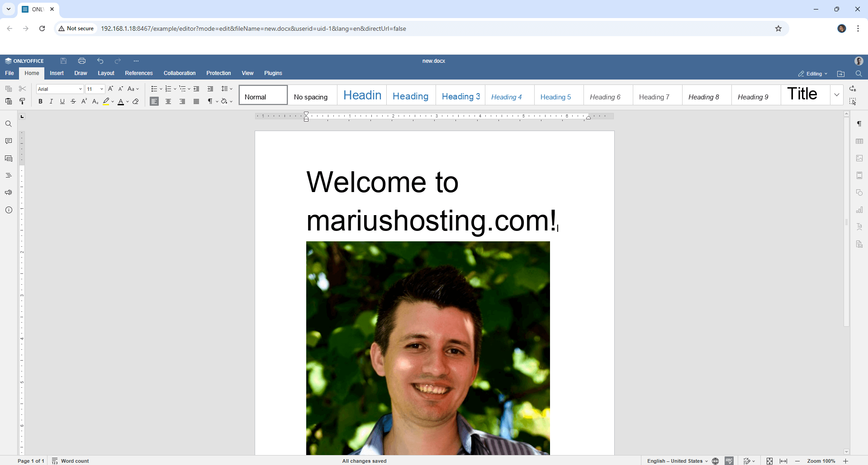Increase paragraph indent
The image size is (868, 465).
click(x=210, y=89)
